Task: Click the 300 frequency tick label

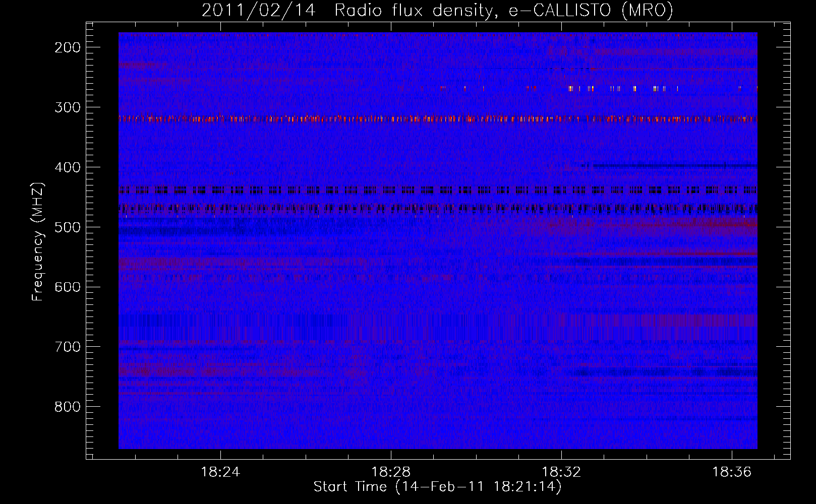Action: [68, 107]
